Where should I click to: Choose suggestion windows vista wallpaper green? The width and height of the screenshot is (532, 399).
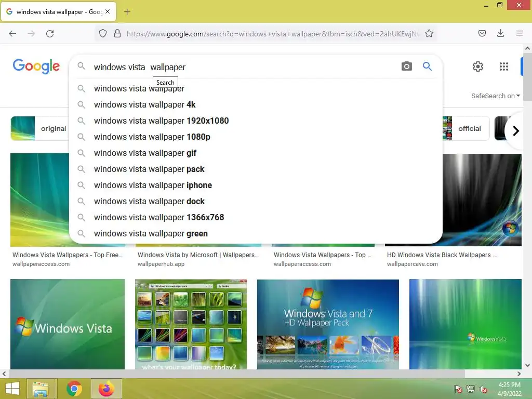click(x=256, y=233)
